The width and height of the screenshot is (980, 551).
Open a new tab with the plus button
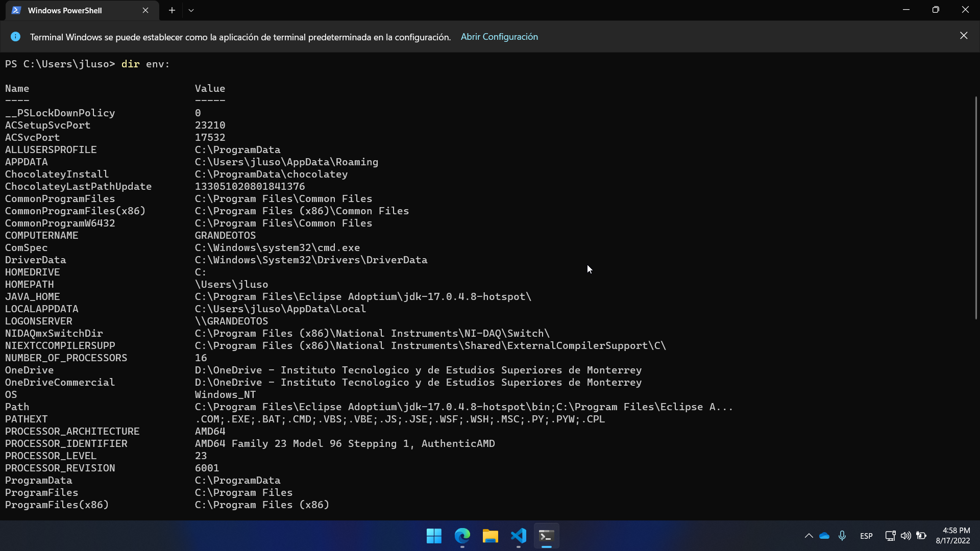coord(171,10)
